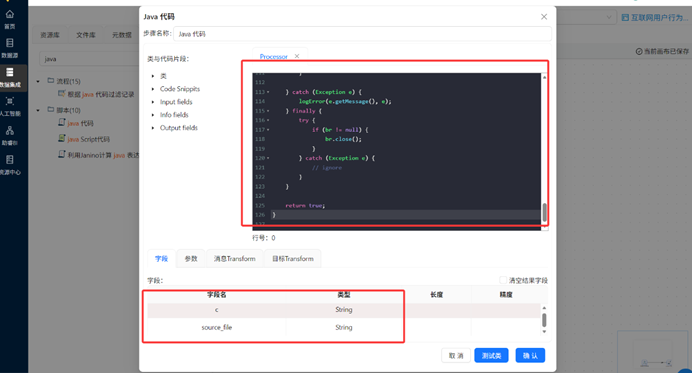Click the code editor vertical scrollbar thumb
Screen dimensions: 692x373
tap(544, 212)
